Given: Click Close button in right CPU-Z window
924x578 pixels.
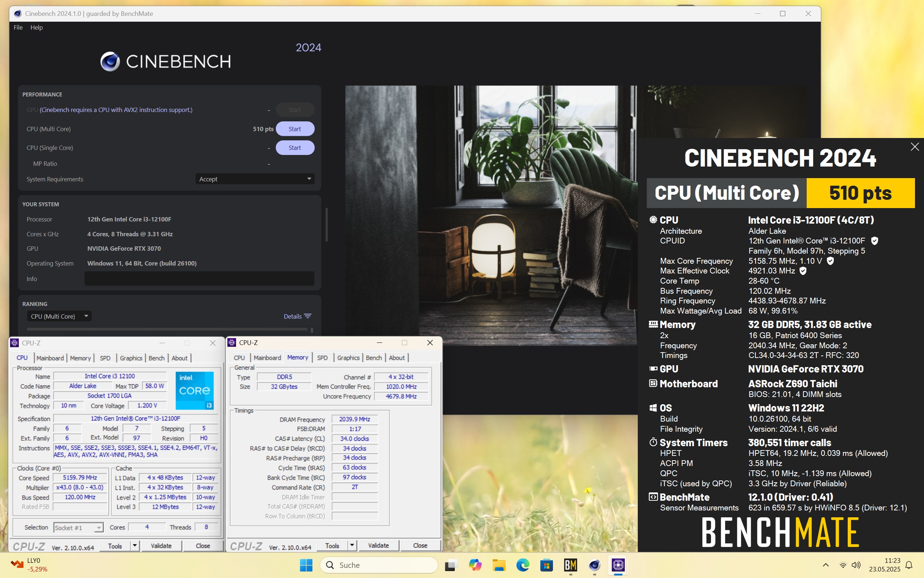Looking at the screenshot, I should [420, 545].
